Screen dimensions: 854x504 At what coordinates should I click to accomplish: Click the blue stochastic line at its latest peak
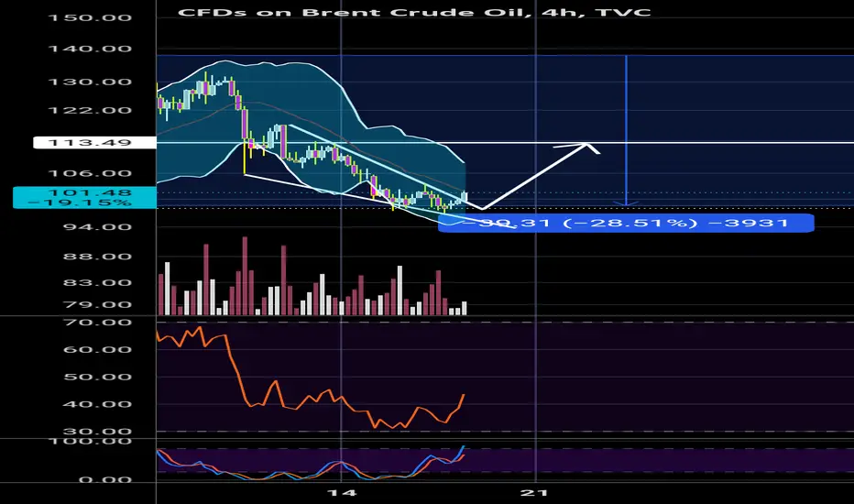tap(463, 447)
